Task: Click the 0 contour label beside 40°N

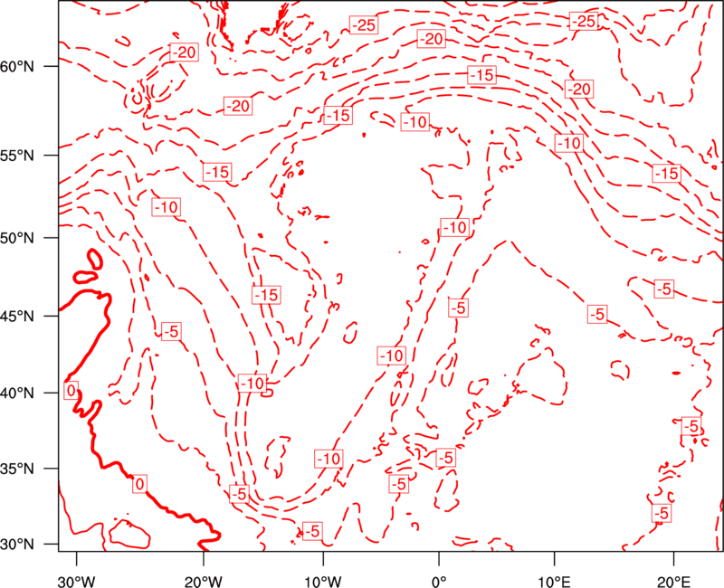Action: click(71, 391)
